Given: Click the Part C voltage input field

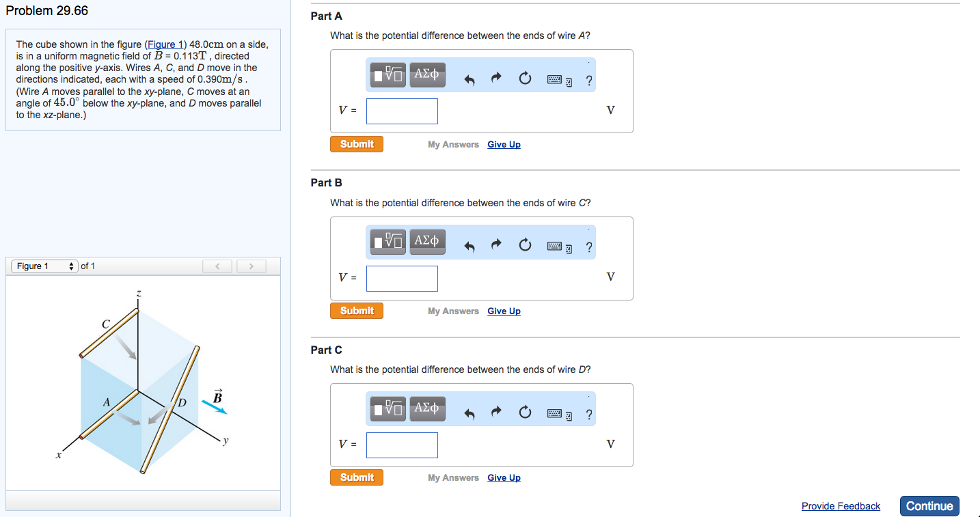Looking at the screenshot, I should click(x=402, y=445).
